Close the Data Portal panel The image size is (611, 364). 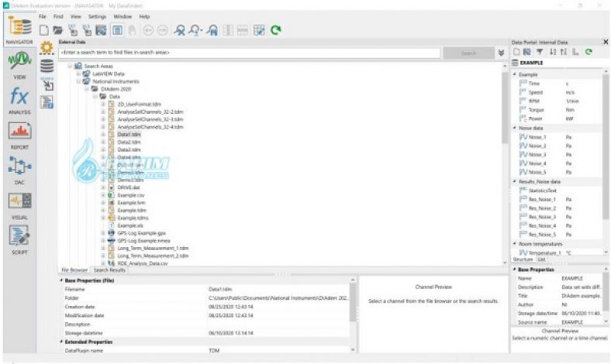[606, 42]
